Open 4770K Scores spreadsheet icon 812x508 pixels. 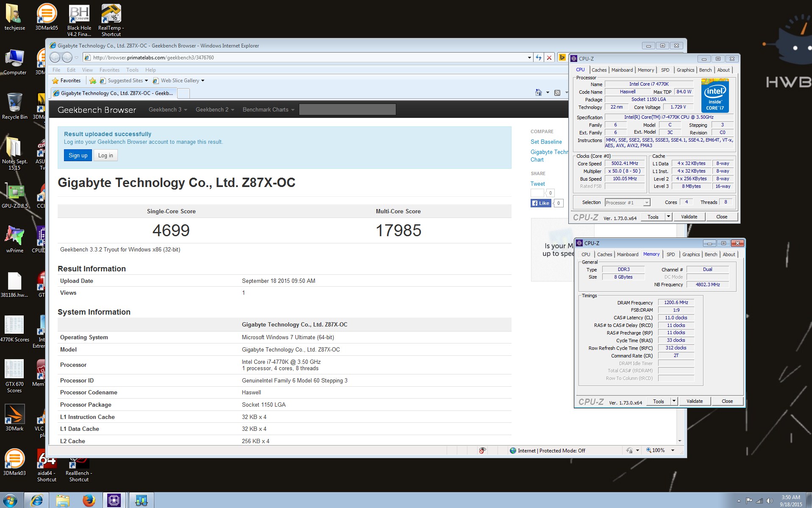[14, 329]
